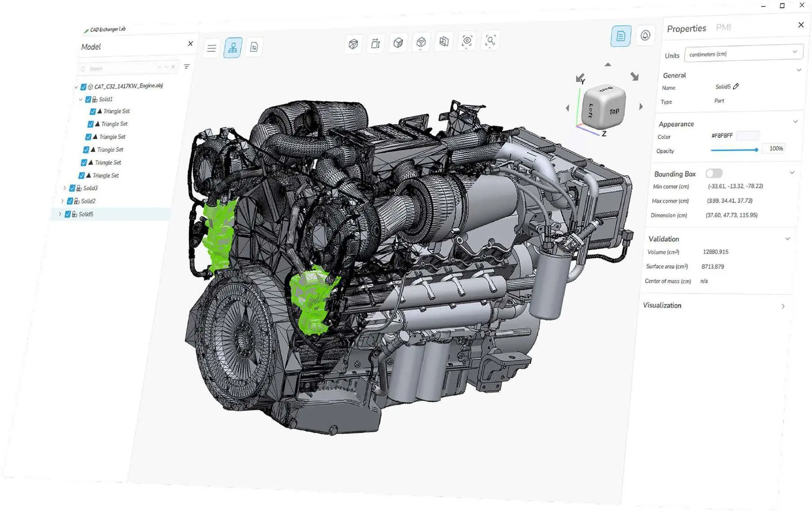Rotate view with the cube's left arrow
812x511 pixels.
click(568, 108)
